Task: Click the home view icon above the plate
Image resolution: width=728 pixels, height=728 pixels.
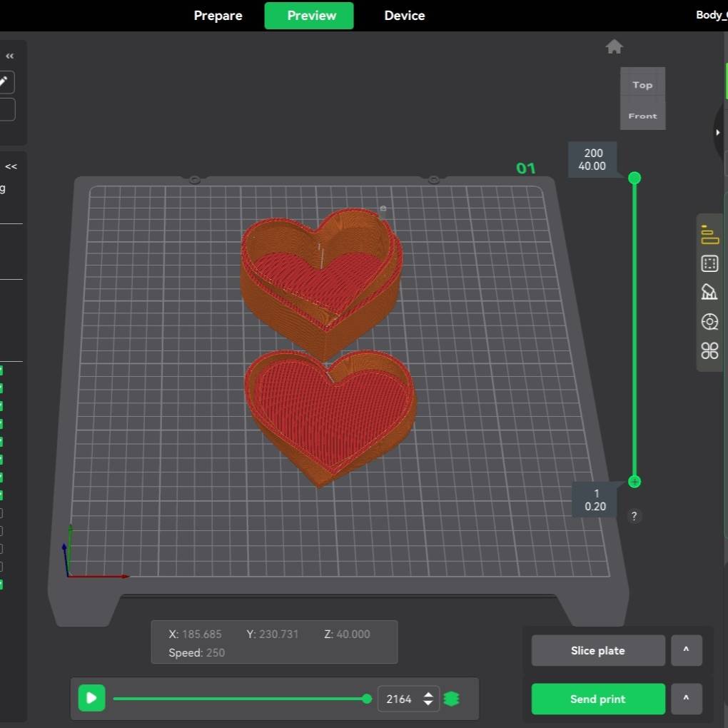Action: [x=614, y=46]
